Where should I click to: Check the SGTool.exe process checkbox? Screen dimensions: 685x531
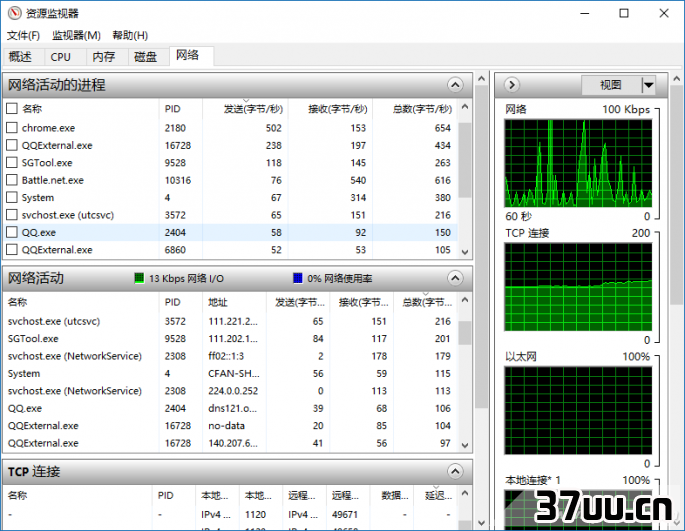(12, 163)
